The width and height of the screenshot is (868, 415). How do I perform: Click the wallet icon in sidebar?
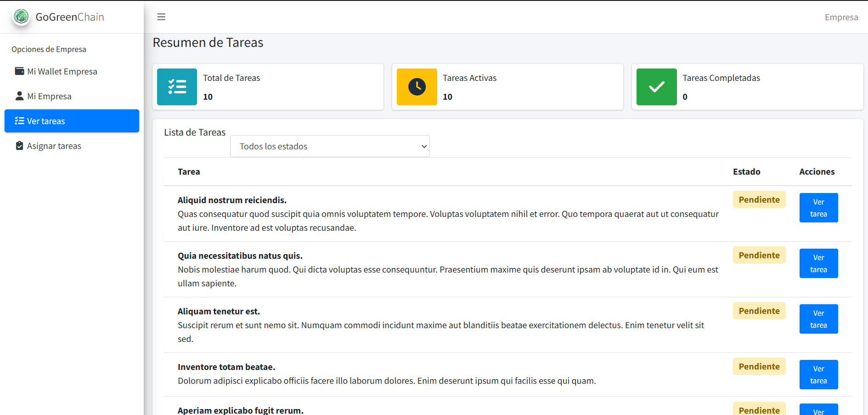pyautogui.click(x=19, y=71)
